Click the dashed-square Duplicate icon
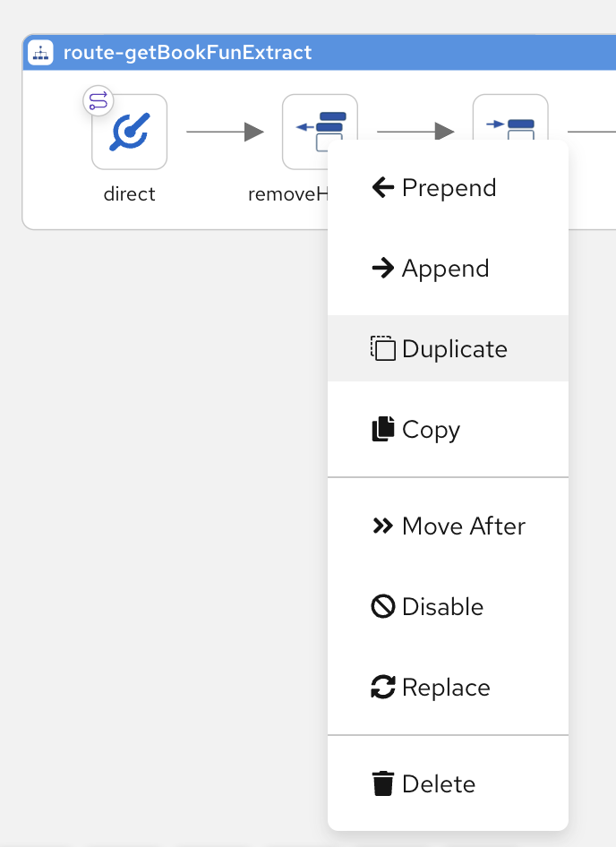616x847 pixels. pyautogui.click(x=382, y=348)
